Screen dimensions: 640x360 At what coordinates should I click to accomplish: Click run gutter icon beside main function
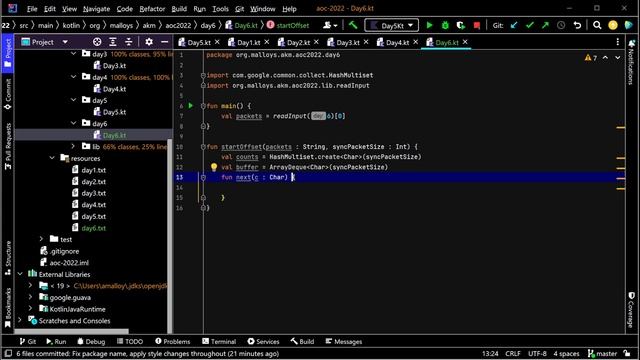(191, 106)
